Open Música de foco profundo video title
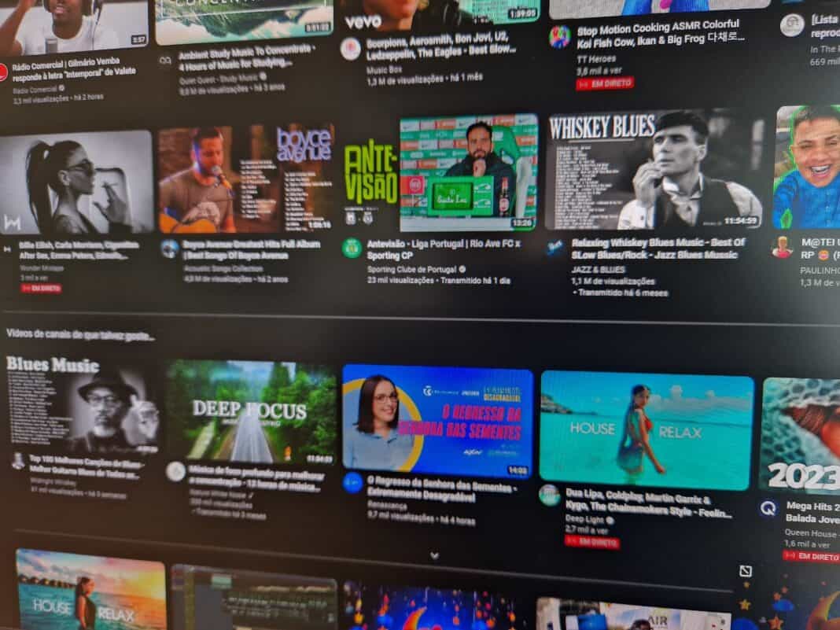This screenshot has height=630, width=840. coord(256,479)
